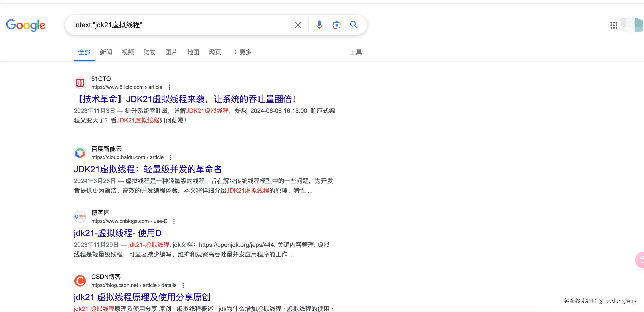Switch to the 视频 tab

(x=128, y=52)
